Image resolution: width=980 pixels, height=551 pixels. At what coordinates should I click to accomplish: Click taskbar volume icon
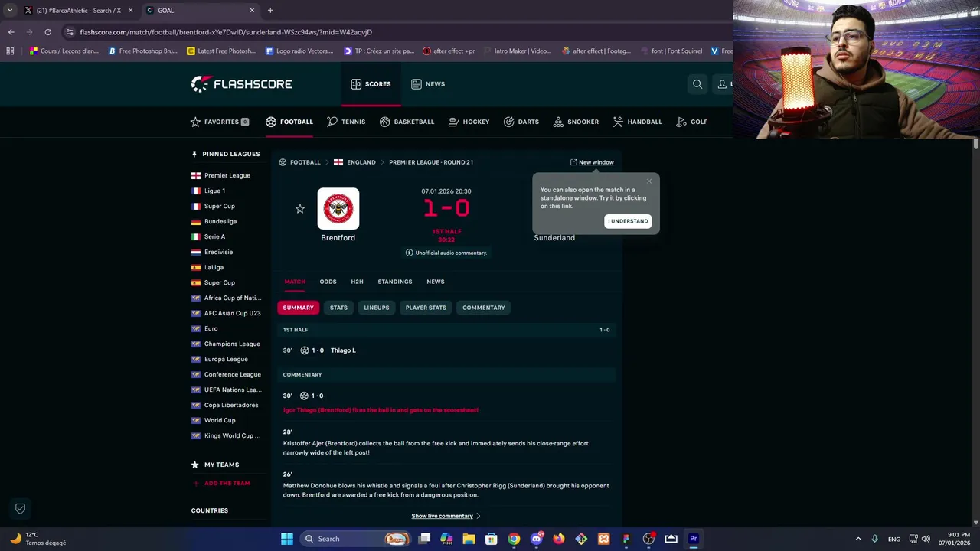(926, 539)
